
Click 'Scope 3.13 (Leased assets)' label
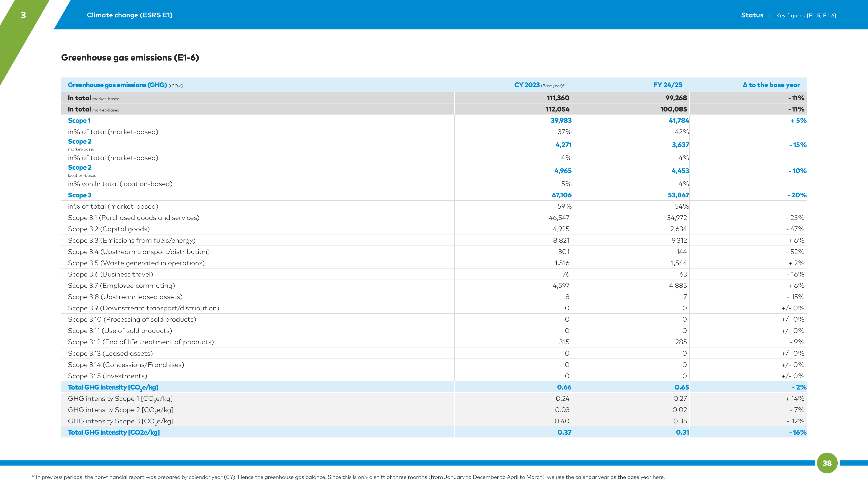coord(110,353)
